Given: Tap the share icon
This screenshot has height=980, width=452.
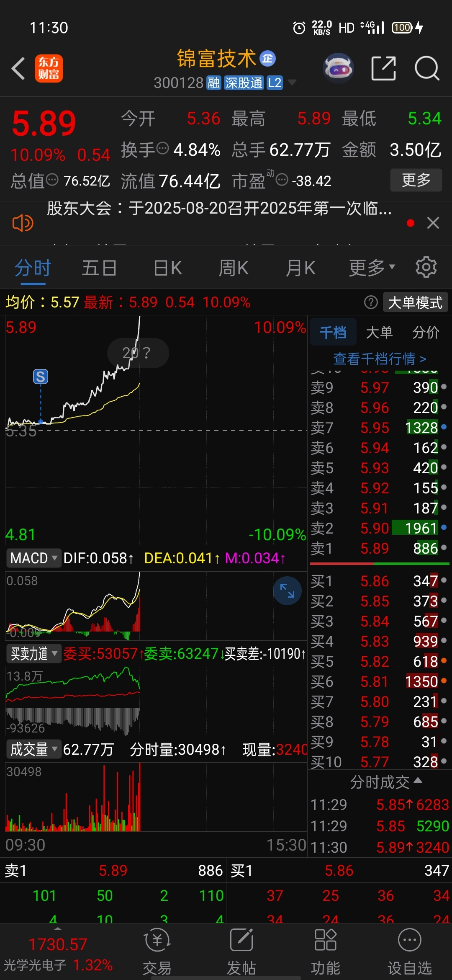Looking at the screenshot, I should pos(384,68).
